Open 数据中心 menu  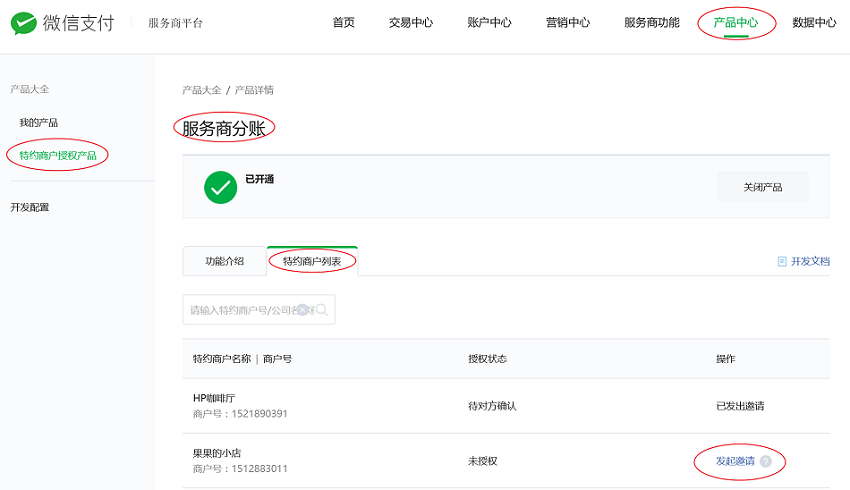[814, 22]
